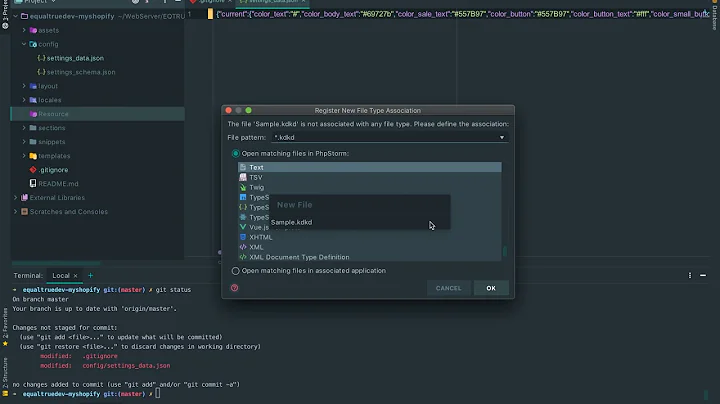
Task: Click the assets folder icon
Action: pyautogui.click(x=33, y=30)
